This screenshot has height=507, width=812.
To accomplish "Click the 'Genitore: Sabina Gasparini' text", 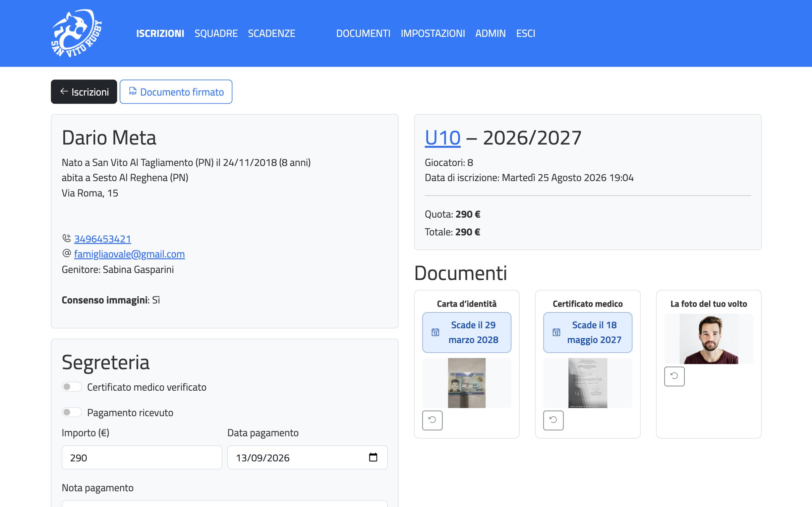I will click(118, 269).
